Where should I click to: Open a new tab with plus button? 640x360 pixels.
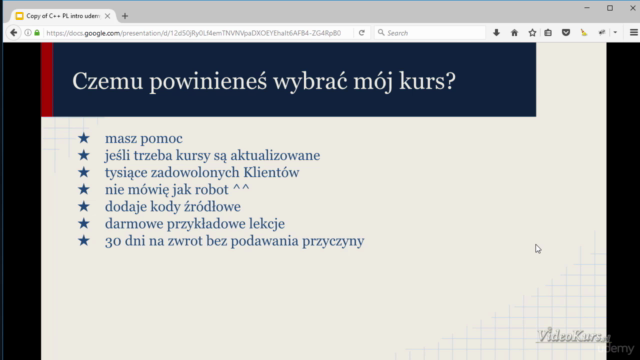click(125, 16)
